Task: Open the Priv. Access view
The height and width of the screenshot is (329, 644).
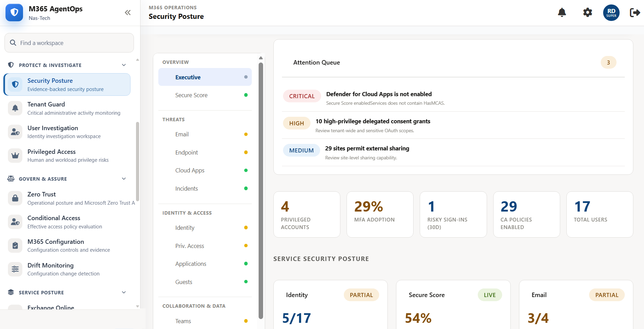Action: (205, 246)
